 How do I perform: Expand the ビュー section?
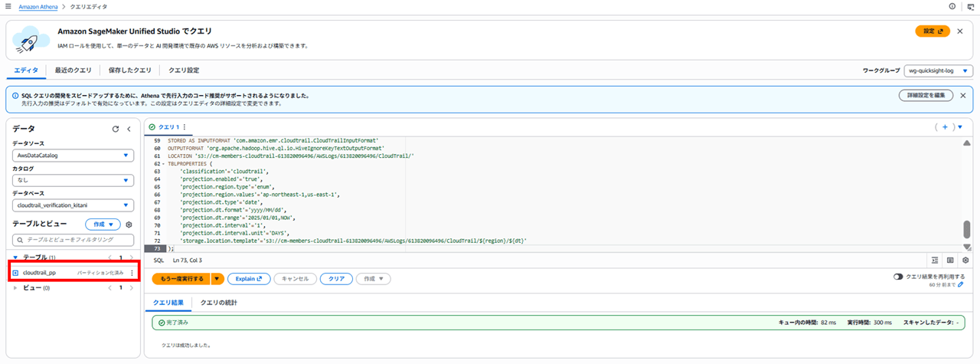[16, 288]
